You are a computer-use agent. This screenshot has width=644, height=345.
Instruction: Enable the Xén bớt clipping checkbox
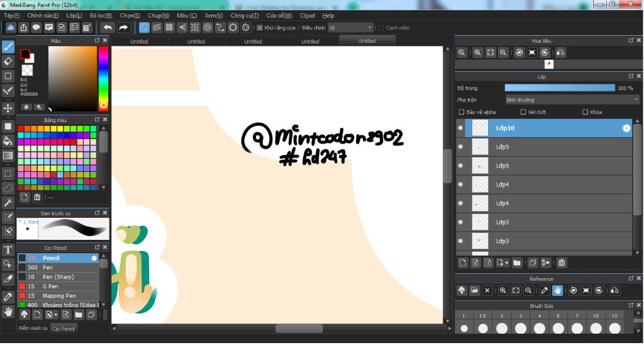[523, 112]
